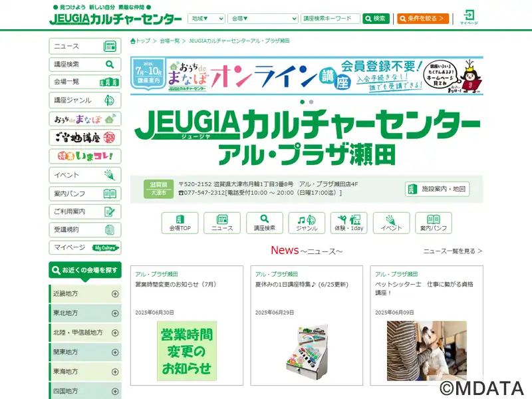This screenshot has height=399, width=532.
Task: Open news 営業時間変更のお知らせ（7月）
Action: [176, 285]
